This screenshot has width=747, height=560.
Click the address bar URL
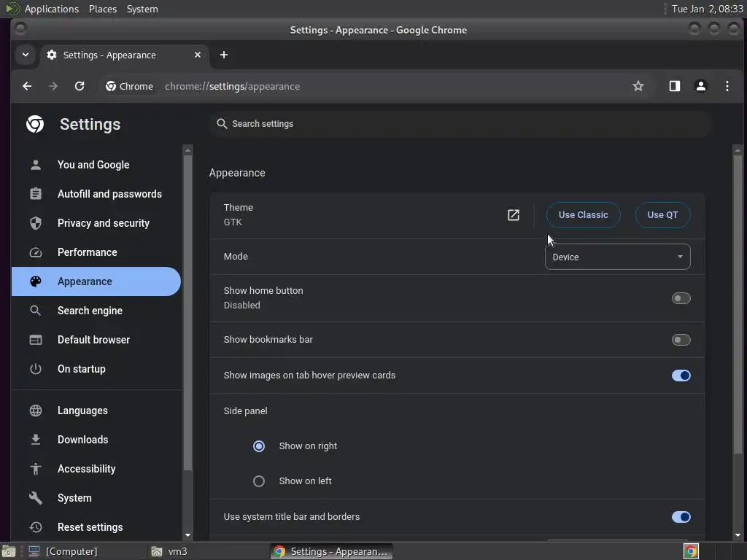coord(232,86)
